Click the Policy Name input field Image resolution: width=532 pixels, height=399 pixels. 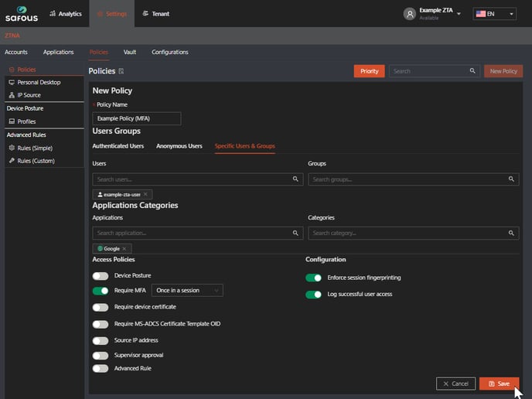coord(136,118)
